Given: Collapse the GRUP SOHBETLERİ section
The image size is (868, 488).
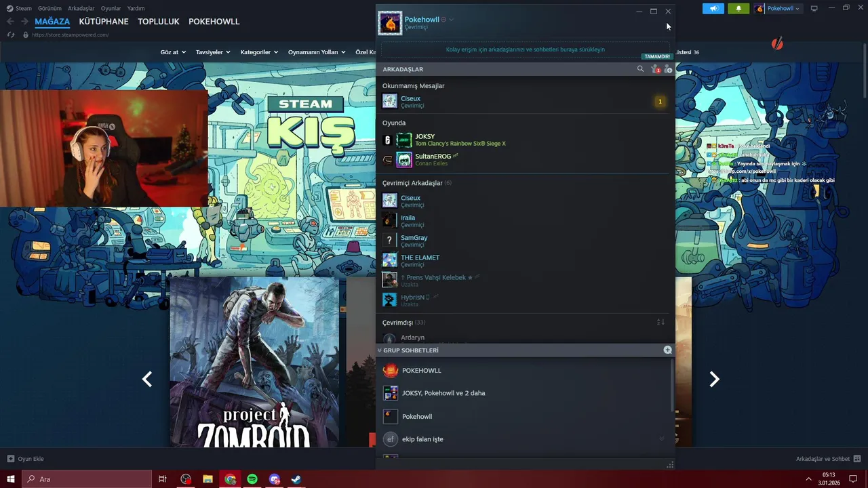Looking at the screenshot, I should tap(380, 350).
